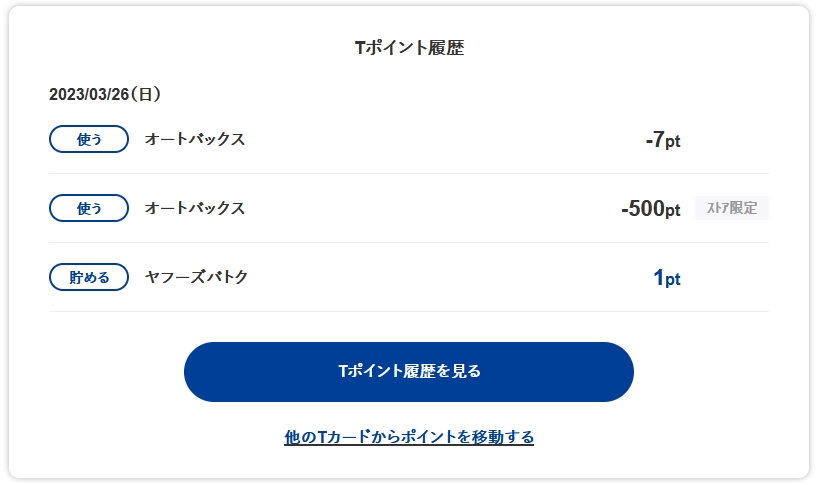
Task: Click the -7pt point amount
Action: point(662,140)
